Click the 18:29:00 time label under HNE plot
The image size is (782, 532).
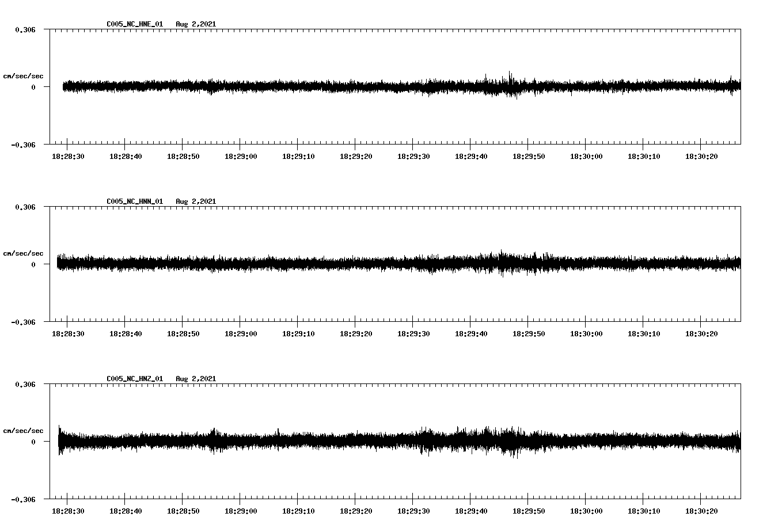pyautogui.click(x=241, y=156)
